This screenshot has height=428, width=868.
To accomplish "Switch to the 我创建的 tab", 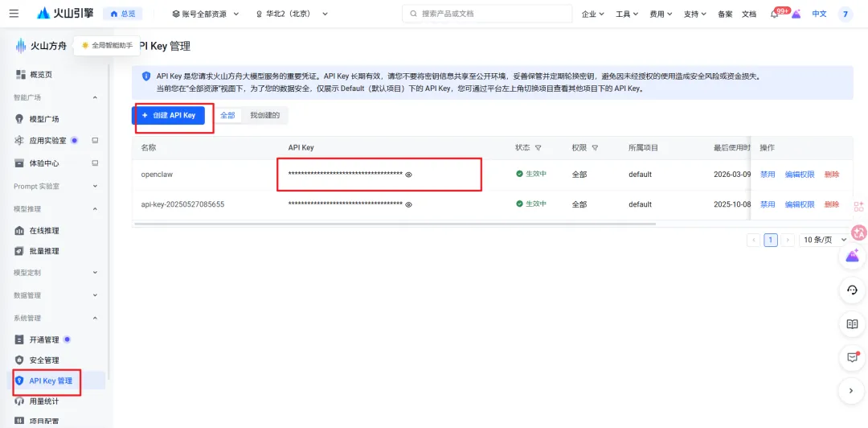I will (264, 115).
